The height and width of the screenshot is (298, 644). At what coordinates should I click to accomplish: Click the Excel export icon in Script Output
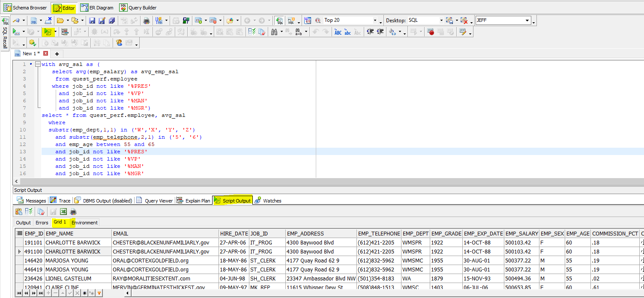point(63,212)
